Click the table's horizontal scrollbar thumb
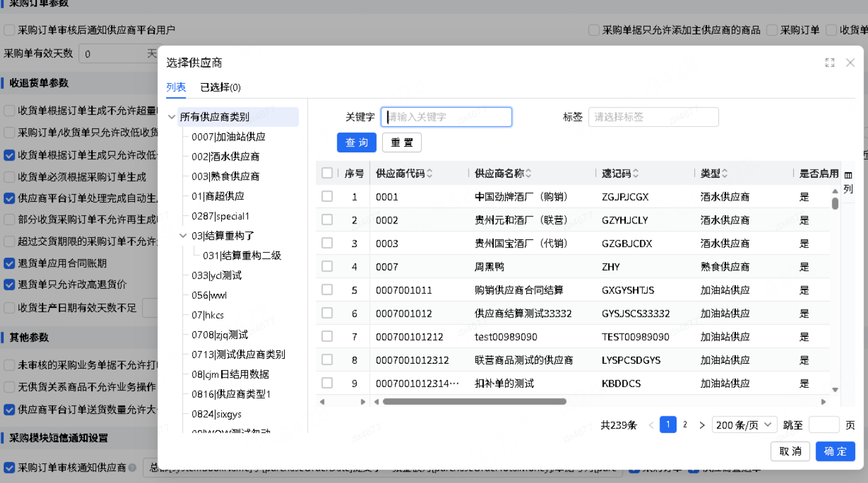Screen dimensions: 868x483 point(474,402)
